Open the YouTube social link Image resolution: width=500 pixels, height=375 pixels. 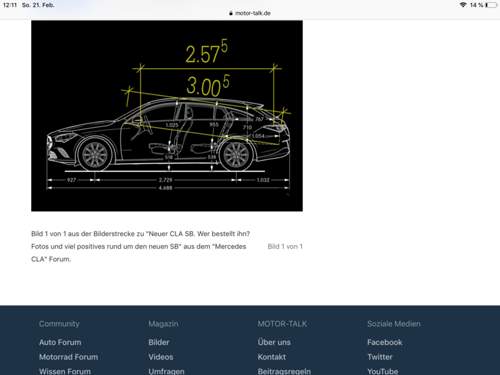[x=383, y=371]
